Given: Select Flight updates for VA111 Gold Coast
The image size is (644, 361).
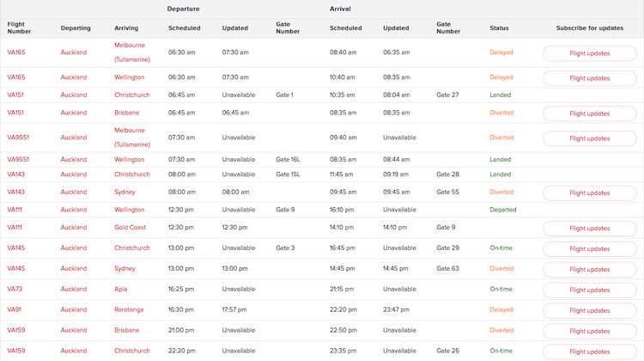Looking at the screenshot, I should (589, 228).
